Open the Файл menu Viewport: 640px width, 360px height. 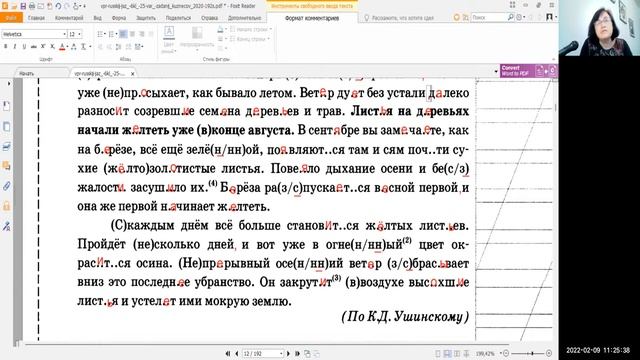(x=11, y=18)
